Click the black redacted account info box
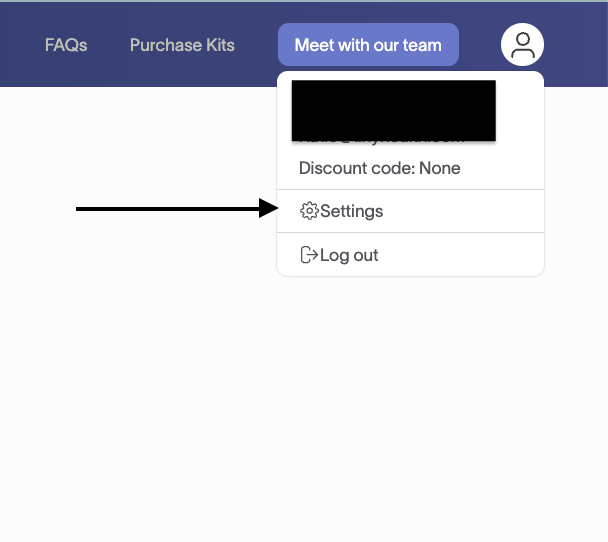Image resolution: width=608 pixels, height=542 pixels. click(394, 110)
